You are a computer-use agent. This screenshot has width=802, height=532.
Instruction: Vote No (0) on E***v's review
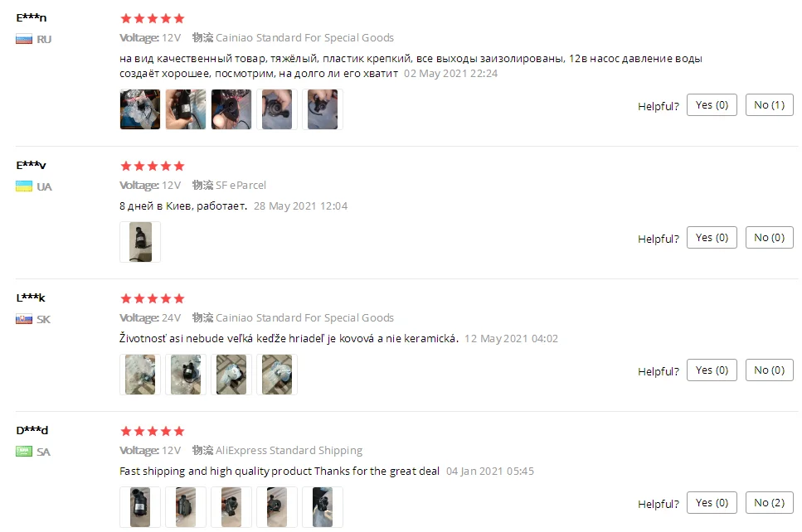pos(770,238)
